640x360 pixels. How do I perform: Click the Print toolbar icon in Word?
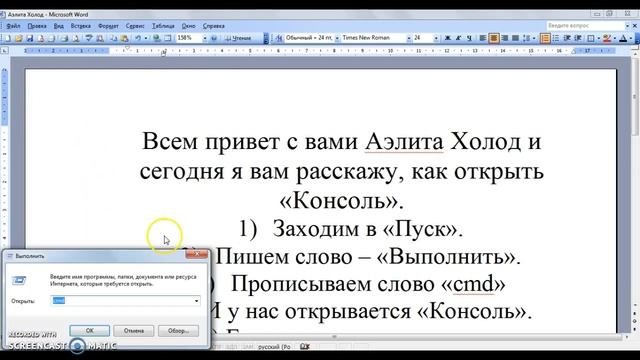[64, 38]
